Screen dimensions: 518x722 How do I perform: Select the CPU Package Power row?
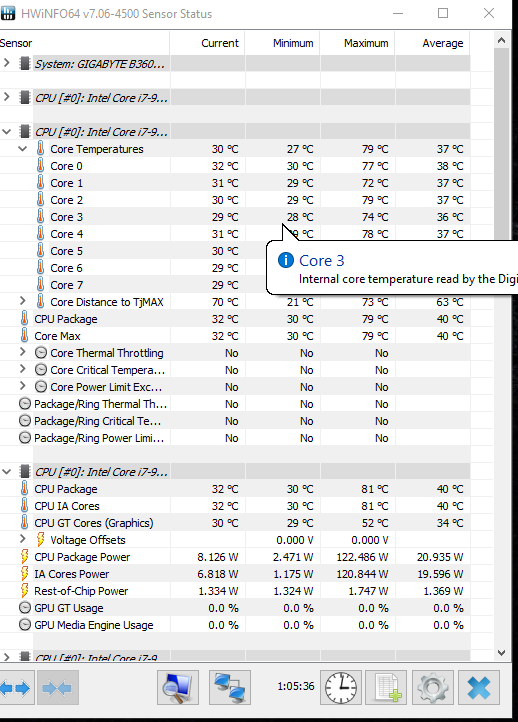pyautogui.click(x=235, y=557)
